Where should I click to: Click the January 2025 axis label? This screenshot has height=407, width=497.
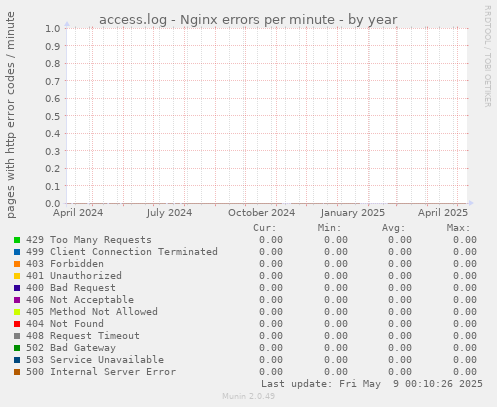click(353, 213)
